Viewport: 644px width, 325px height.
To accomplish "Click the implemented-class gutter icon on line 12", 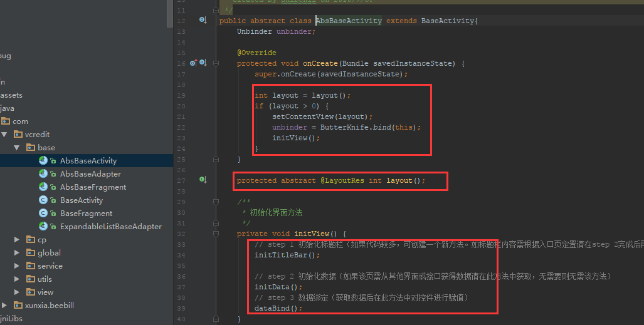I will [203, 20].
